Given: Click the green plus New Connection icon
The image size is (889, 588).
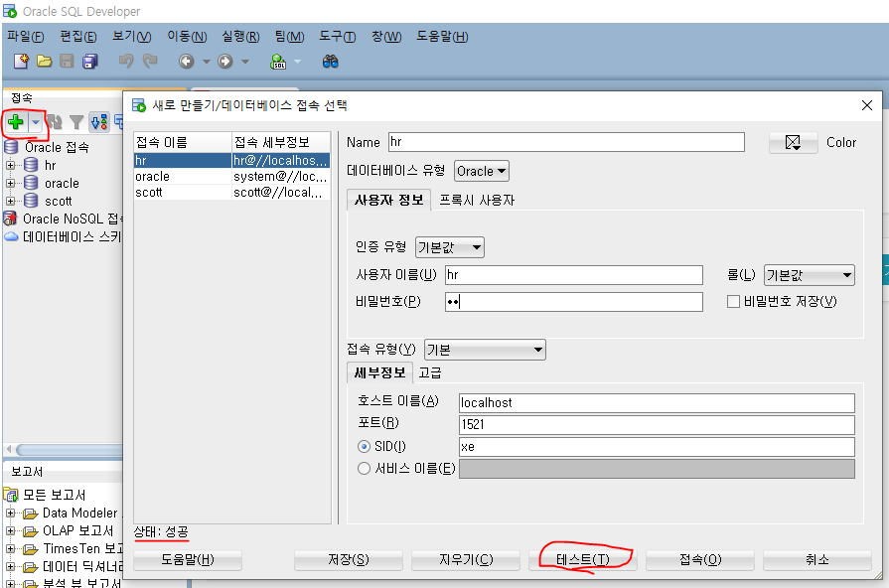Looking at the screenshot, I should coord(16,122).
